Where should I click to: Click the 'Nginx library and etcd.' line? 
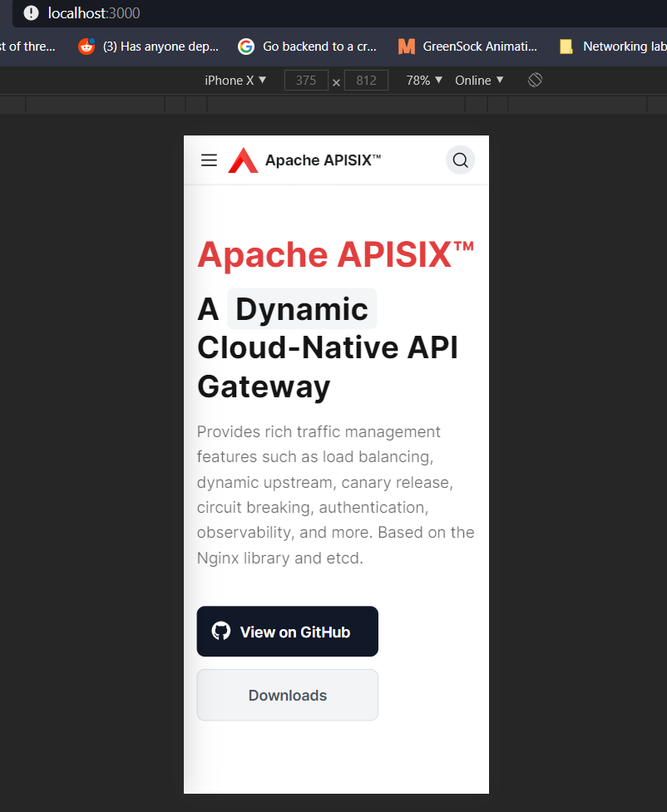(x=280, y=559)
